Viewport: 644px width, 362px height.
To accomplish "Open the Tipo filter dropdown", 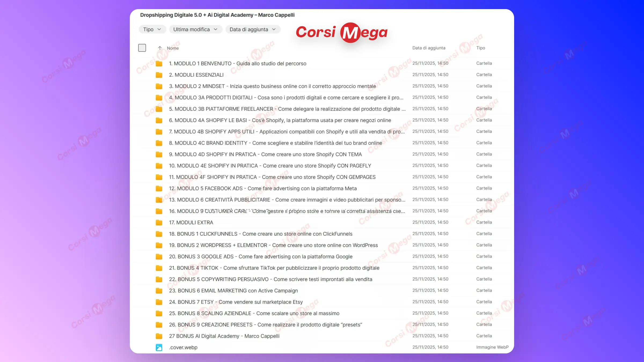I will [x=152, y=29].
